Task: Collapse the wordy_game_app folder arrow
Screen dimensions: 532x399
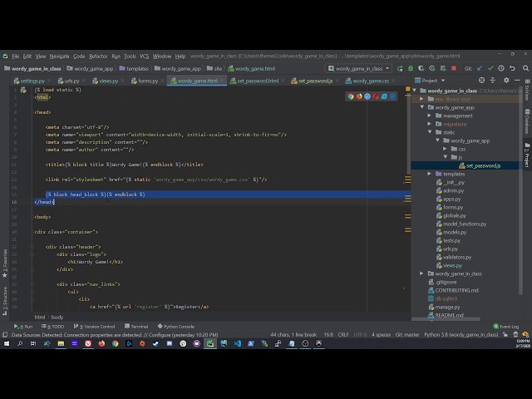Action: pos(422,107)
